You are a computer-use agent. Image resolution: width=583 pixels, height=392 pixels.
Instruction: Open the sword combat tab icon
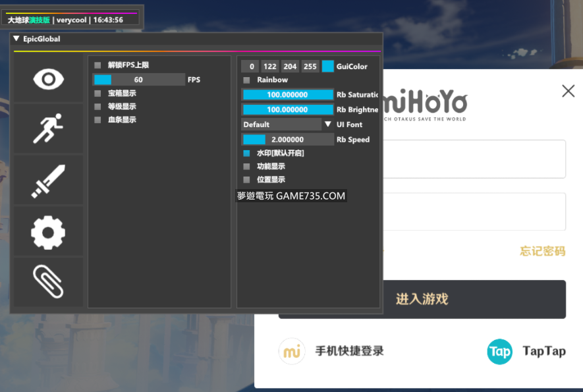tap(48, 181)
